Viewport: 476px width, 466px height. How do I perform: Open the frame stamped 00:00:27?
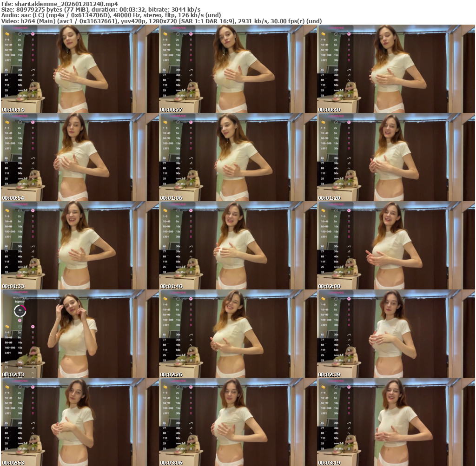[238, 69]
